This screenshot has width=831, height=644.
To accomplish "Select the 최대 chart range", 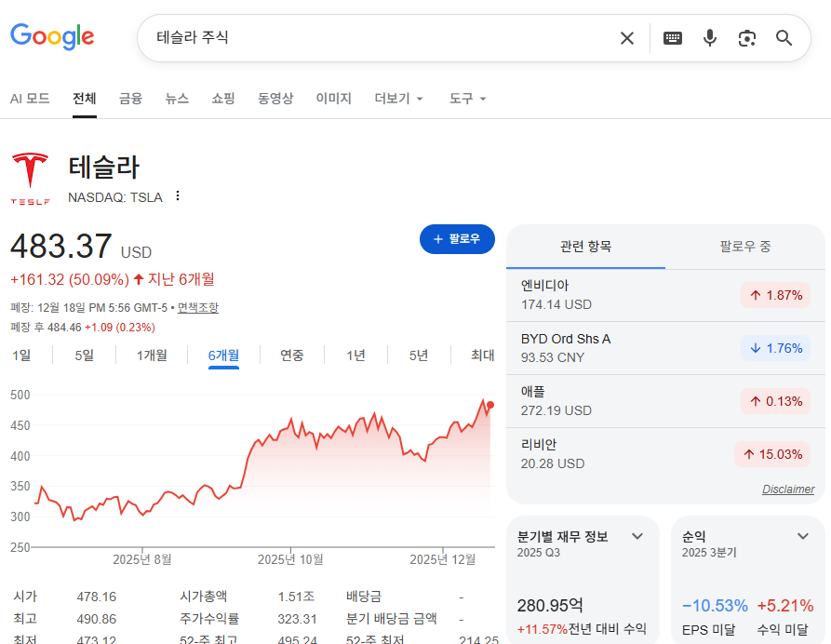I will pos(482,356).
